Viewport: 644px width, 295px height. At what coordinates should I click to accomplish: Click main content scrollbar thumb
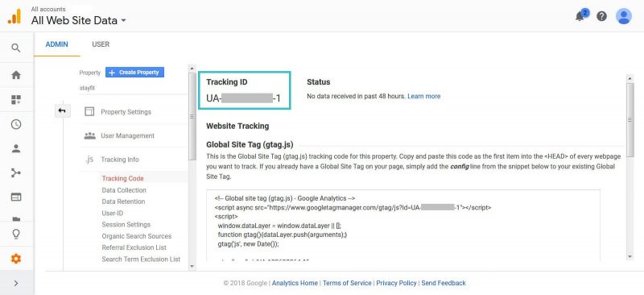[630, 119]
